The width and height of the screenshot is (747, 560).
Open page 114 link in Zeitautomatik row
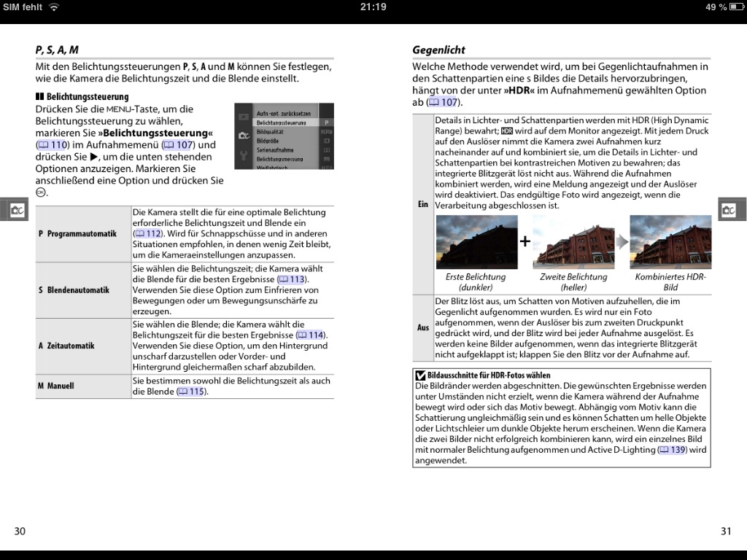(x=311, y=335)
